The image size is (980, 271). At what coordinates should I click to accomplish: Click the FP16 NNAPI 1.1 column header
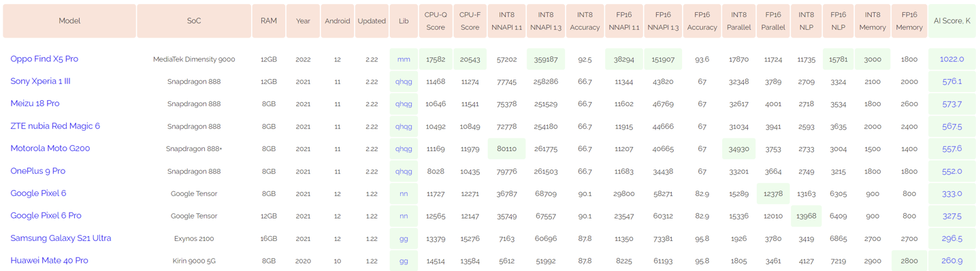click(x=624, y=21)
